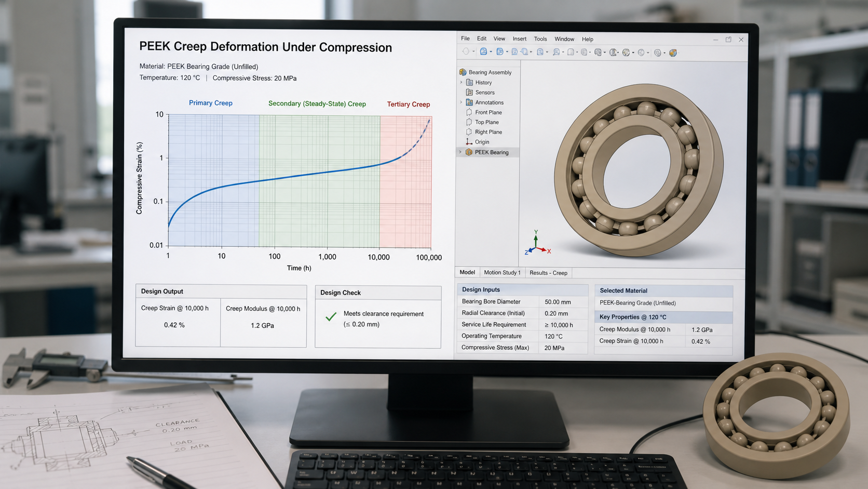Click the Operating Temperature value 120 °C
This screenshot has height=489, width=868.
553,336
